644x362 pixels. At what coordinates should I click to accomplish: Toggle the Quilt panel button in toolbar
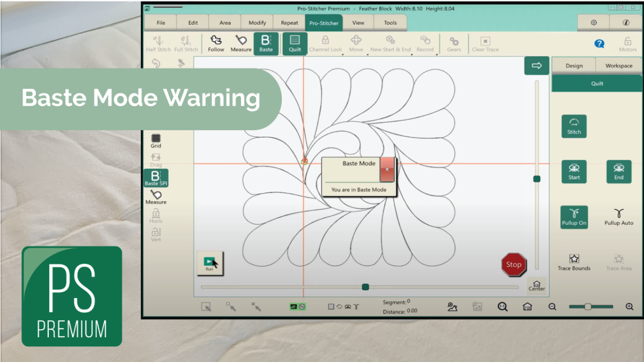pos(295,43)
